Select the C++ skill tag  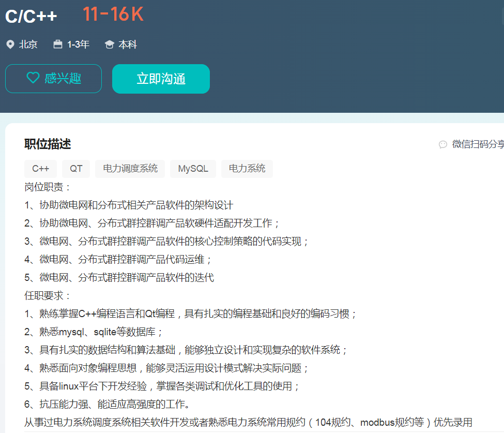(x=41, y=169)
